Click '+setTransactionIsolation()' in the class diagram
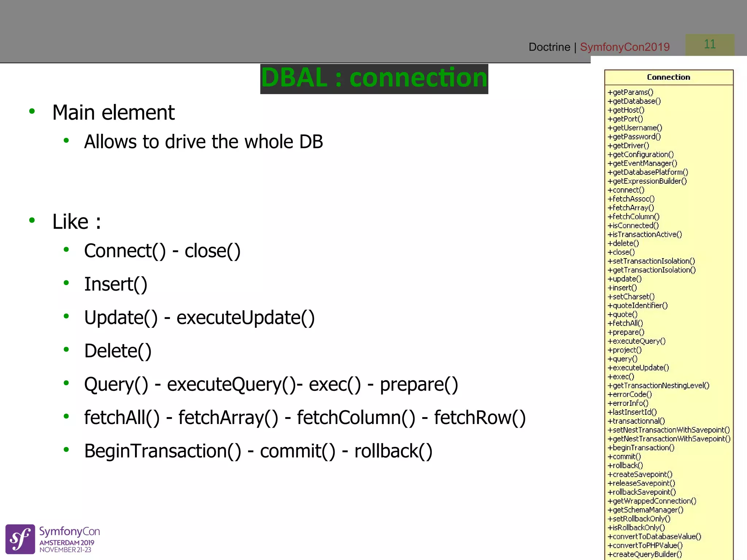Image resolution: width=747 pixels, height=560 pixels. tap(651, 261)
